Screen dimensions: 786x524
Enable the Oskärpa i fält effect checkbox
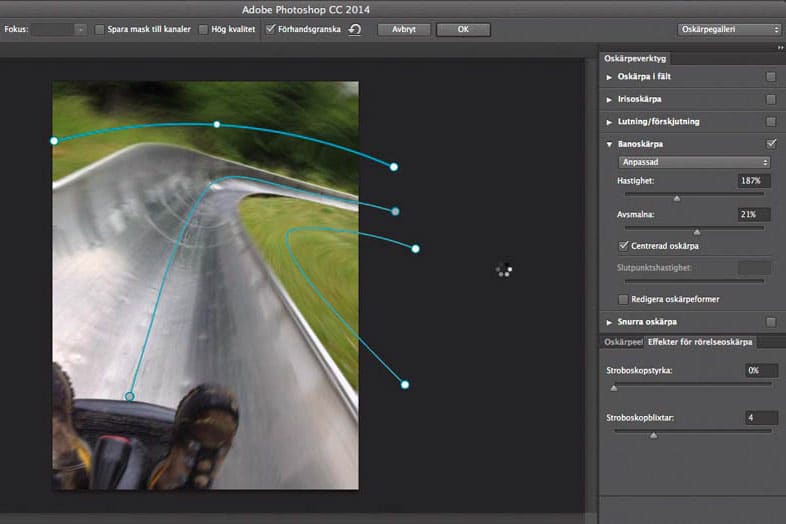click(770, 76)
